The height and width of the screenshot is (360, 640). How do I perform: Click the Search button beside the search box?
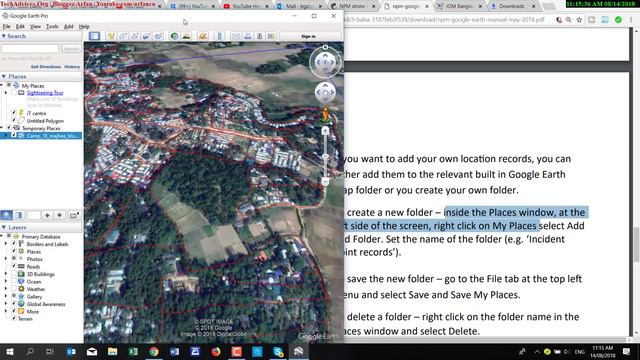71,49
